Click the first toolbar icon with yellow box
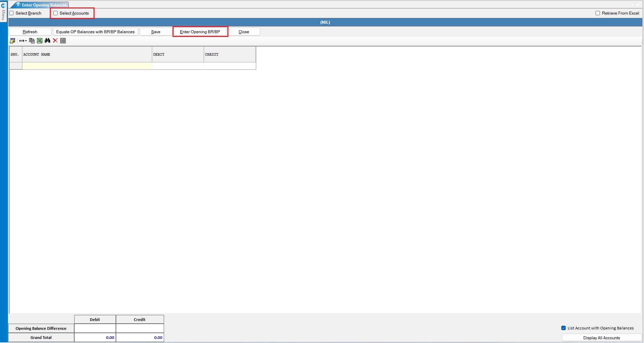 (x=13, y=41)
